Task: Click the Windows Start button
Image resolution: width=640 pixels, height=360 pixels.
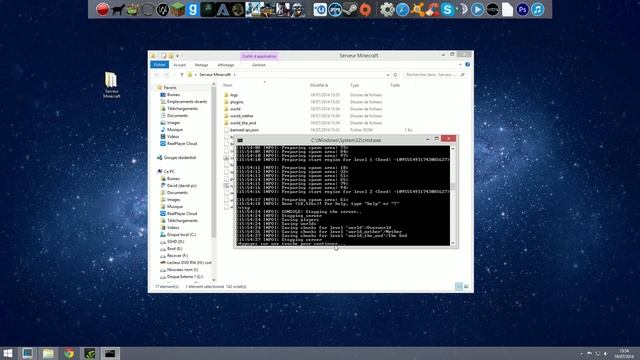Action: click(x=8, y=353)
